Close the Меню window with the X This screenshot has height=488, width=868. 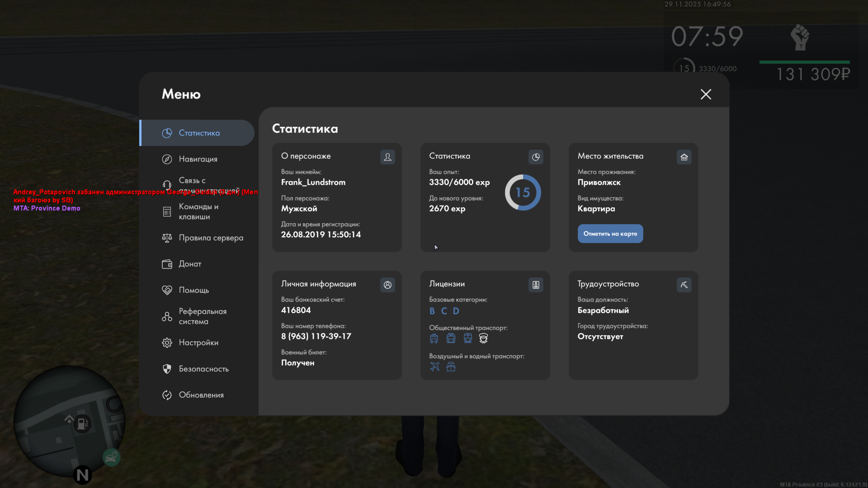tap(706, 94)
